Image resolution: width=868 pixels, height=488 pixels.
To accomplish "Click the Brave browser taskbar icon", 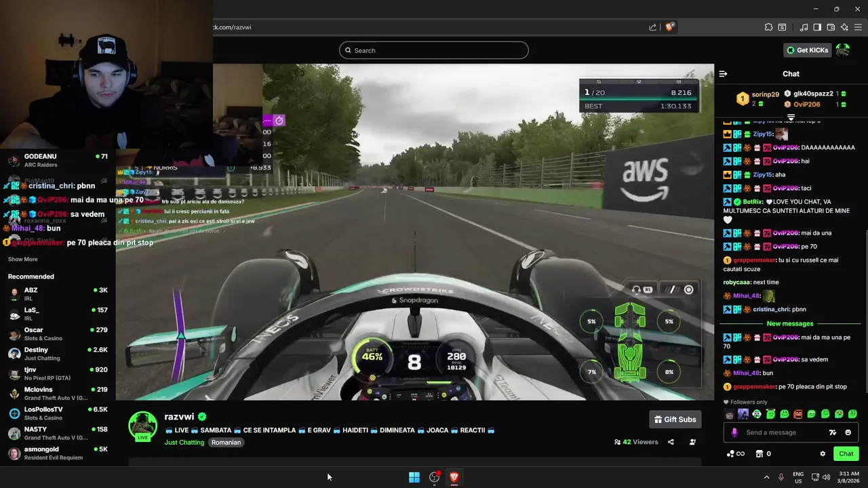I will pos(454,477).
